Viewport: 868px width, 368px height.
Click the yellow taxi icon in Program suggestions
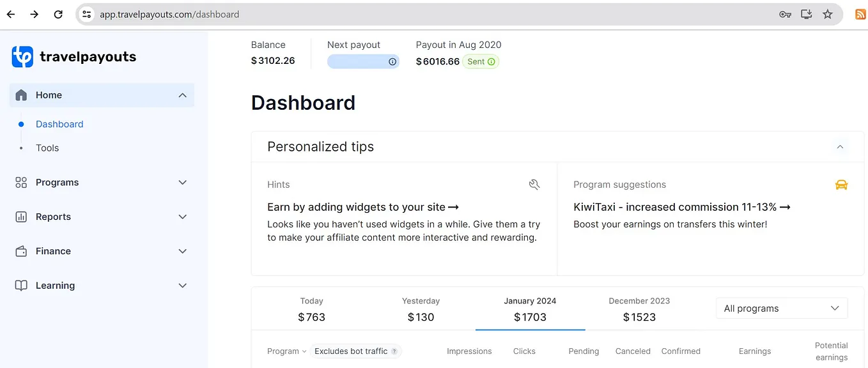842,185
